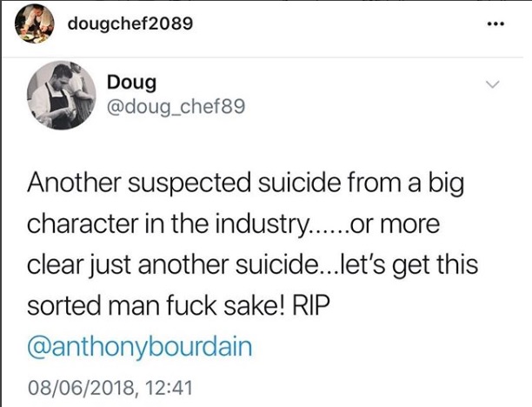532x407 pixels.
Task: Expand the tweet options chevron
Action: 493,83
